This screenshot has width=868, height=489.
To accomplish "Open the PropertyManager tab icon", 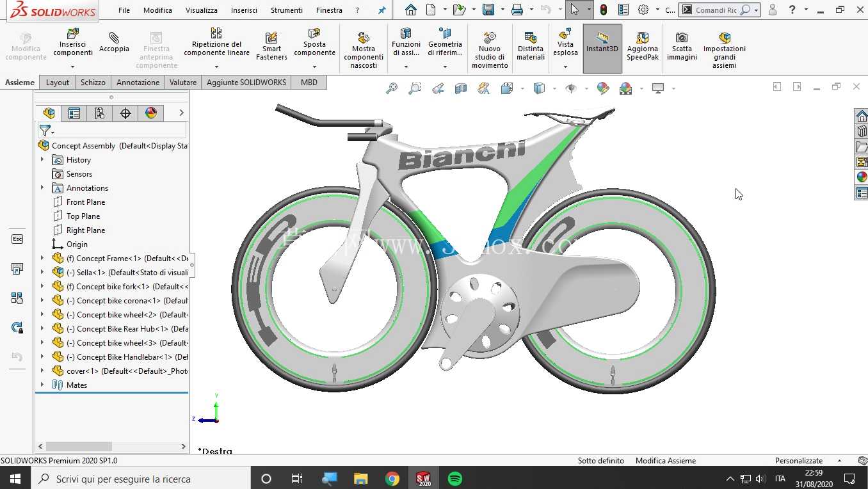I will pyautogui.click(x=74, y=113).
